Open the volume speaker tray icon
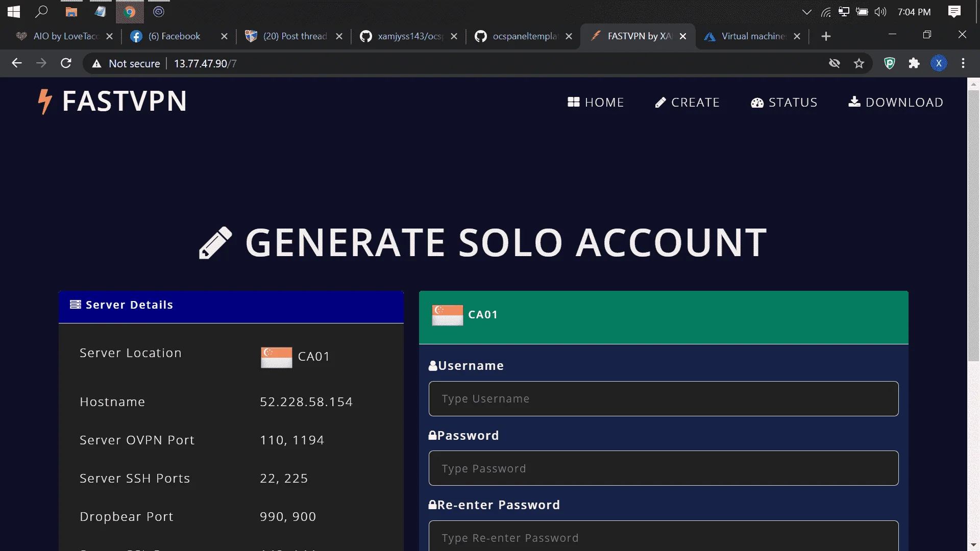980x551 pixels. (x=880, y=12)
